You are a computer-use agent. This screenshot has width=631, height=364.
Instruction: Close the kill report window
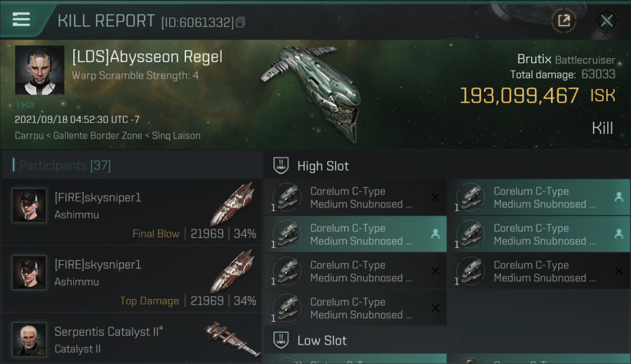pyautogui.click(x=606, y=20)
